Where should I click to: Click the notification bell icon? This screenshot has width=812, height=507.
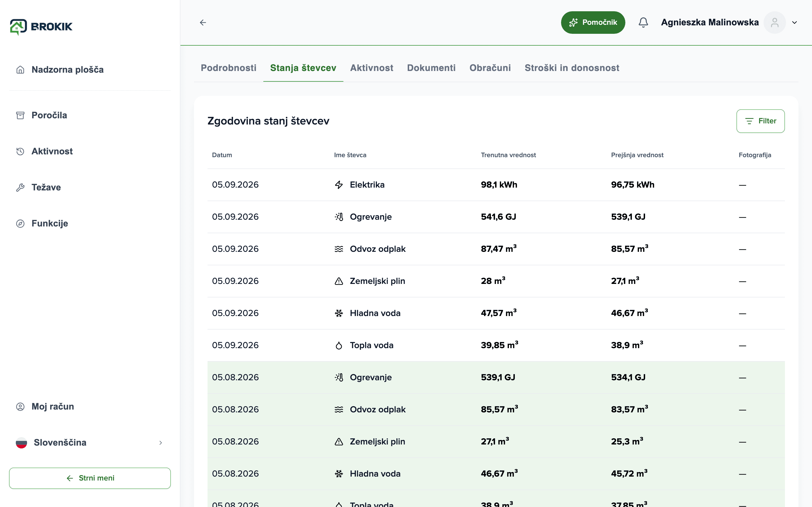tap(643, 23)
